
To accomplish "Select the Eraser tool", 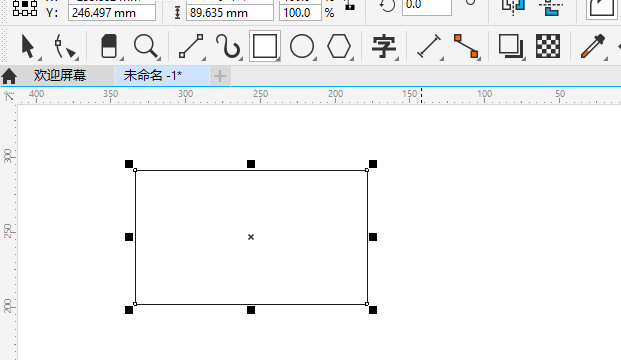I will click(109, 46).
